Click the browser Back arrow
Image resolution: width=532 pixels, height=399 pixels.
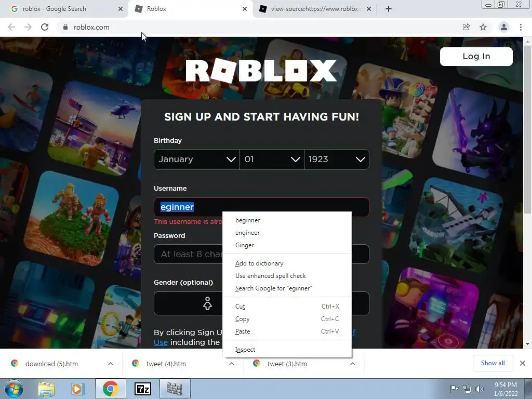pyautogui.click(x=11, y=27)
